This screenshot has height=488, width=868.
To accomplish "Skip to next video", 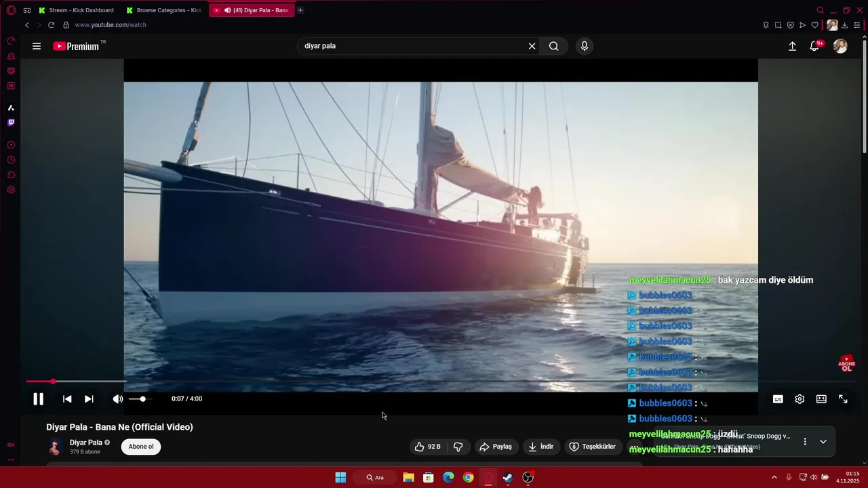I will tap(89, 399).
